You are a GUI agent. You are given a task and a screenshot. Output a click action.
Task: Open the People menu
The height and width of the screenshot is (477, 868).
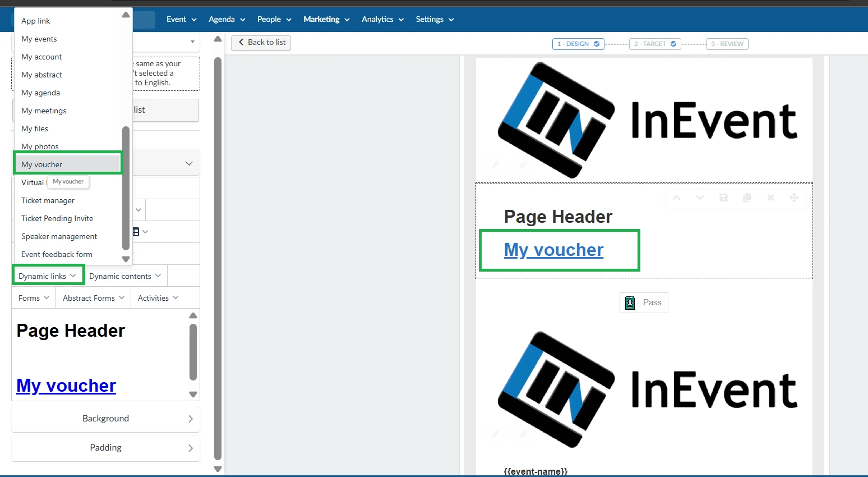click(274, 19)
